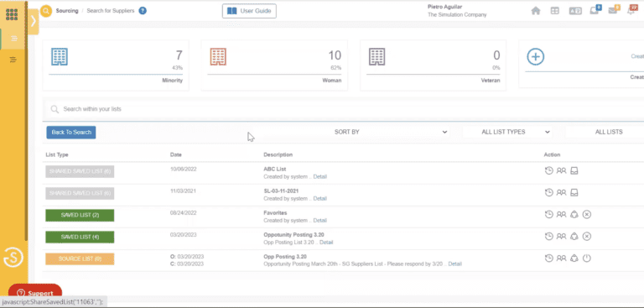Click the circular S logo icon

click(13, 258)
